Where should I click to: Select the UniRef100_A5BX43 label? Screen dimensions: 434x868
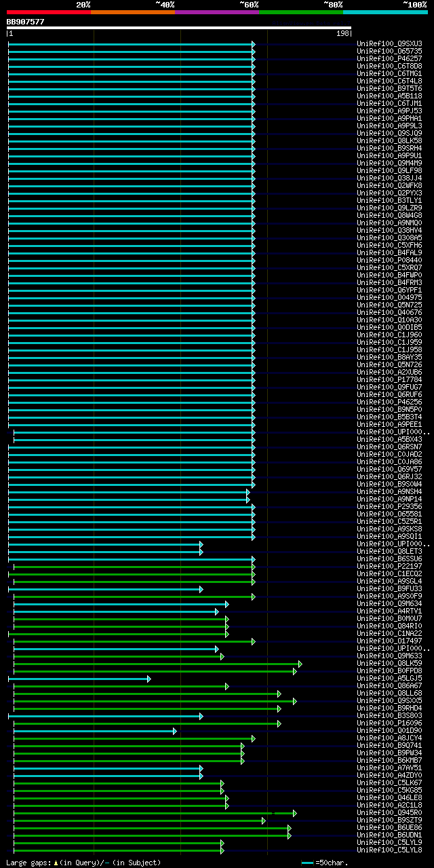[x=389, y=439]
